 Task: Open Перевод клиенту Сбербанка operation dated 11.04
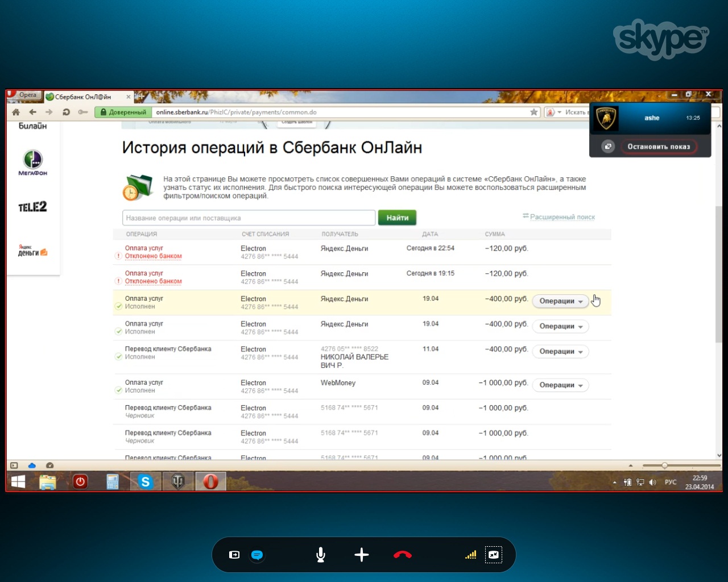[x=168, y=349]
